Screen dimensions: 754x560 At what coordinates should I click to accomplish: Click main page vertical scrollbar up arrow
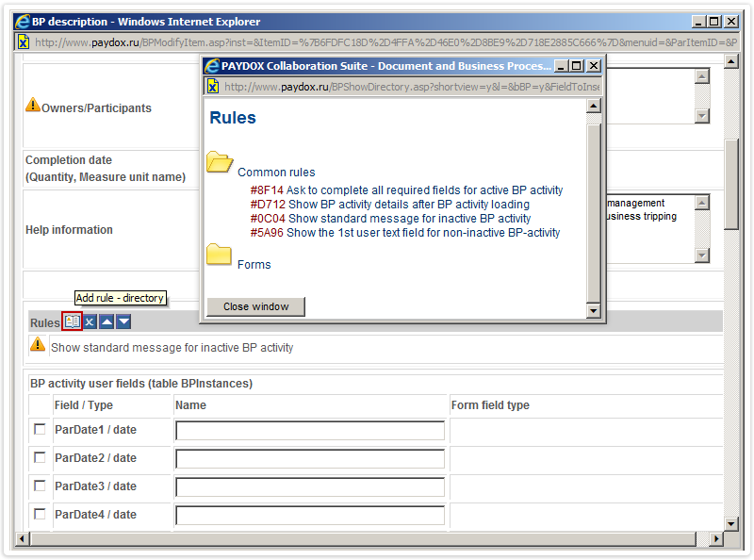pyautogui.click(x=731, y=61)
